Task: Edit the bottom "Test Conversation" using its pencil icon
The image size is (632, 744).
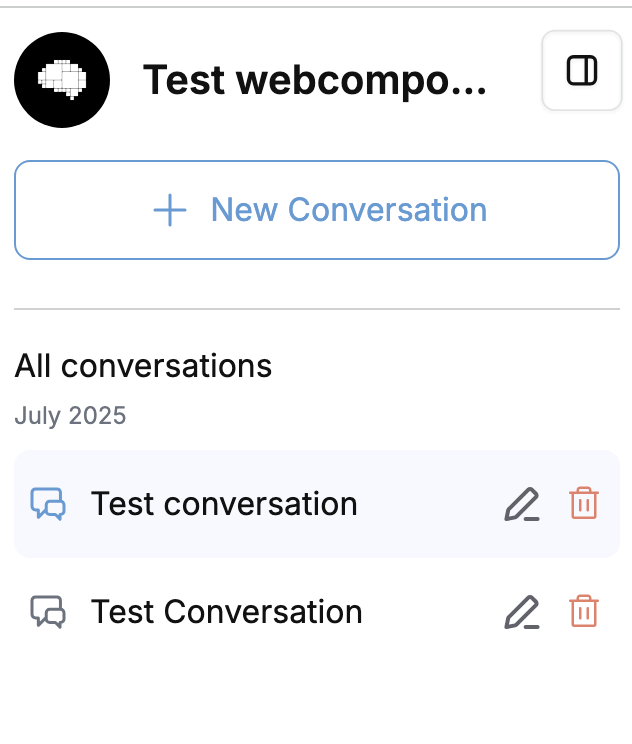Action: coord(521,612)
